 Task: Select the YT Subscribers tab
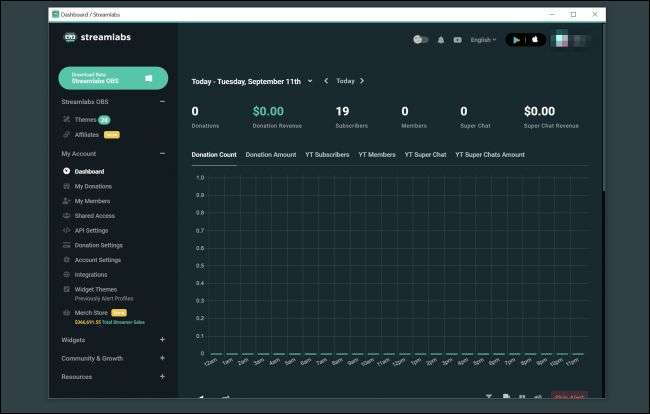[x=327, y=155]
